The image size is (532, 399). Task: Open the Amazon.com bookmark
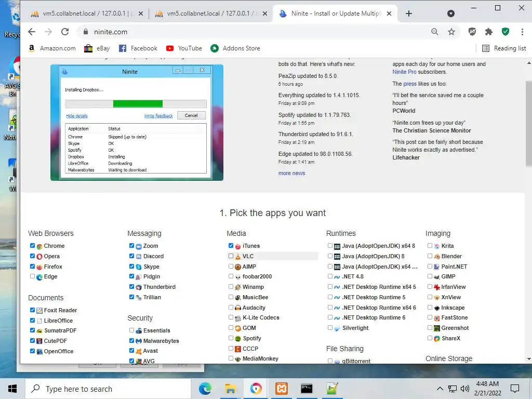coord(52,48)
